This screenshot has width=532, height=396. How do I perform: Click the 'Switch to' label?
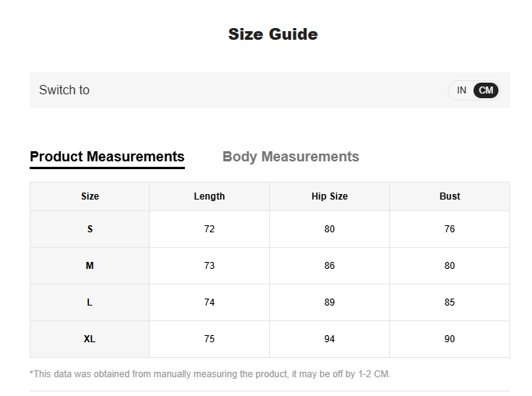64,90
